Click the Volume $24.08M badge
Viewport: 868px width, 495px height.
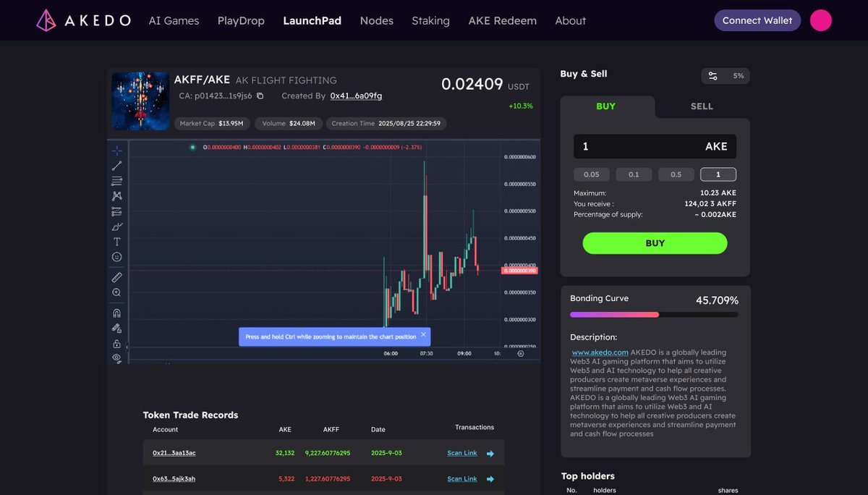(289, 123)
